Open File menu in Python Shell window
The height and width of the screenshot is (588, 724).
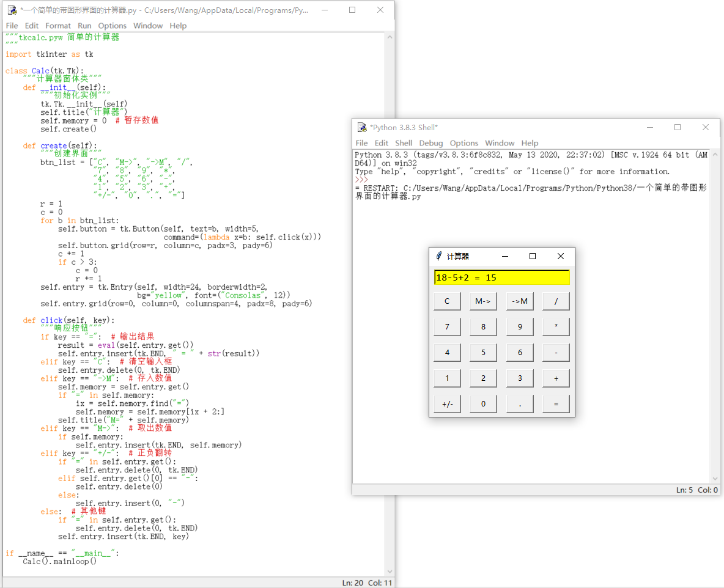361,143
